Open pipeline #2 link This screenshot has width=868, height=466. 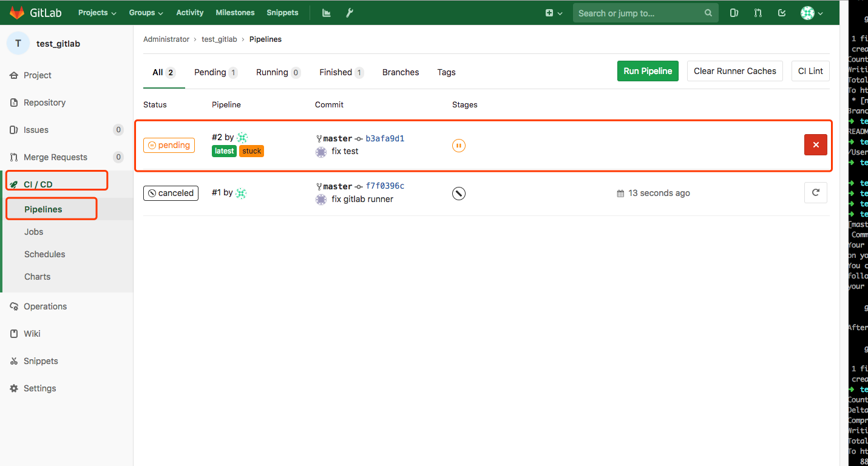(217, 138)
